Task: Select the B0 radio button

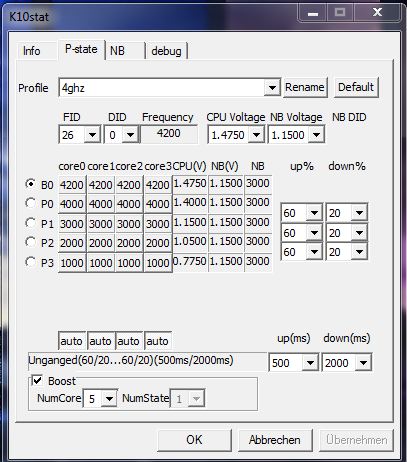Action: coord(31,184)
